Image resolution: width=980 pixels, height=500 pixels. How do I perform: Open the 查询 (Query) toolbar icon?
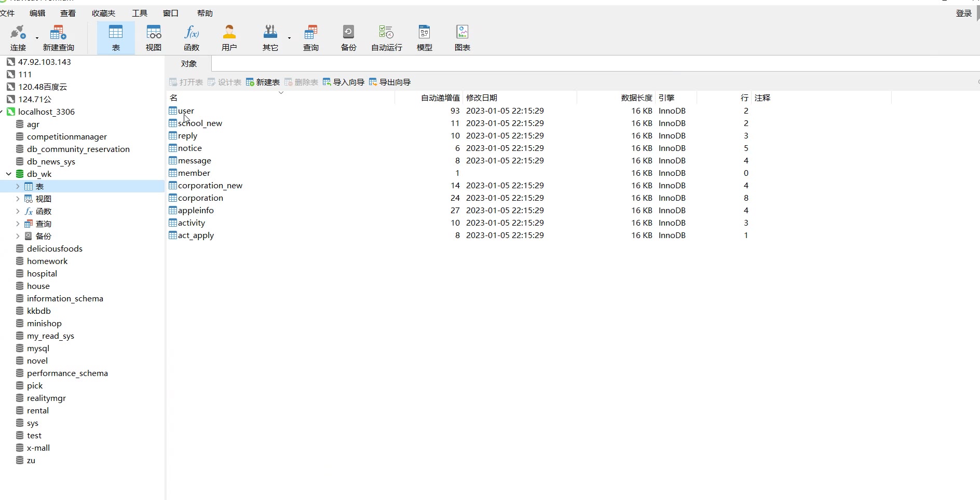tap(311, 38)
